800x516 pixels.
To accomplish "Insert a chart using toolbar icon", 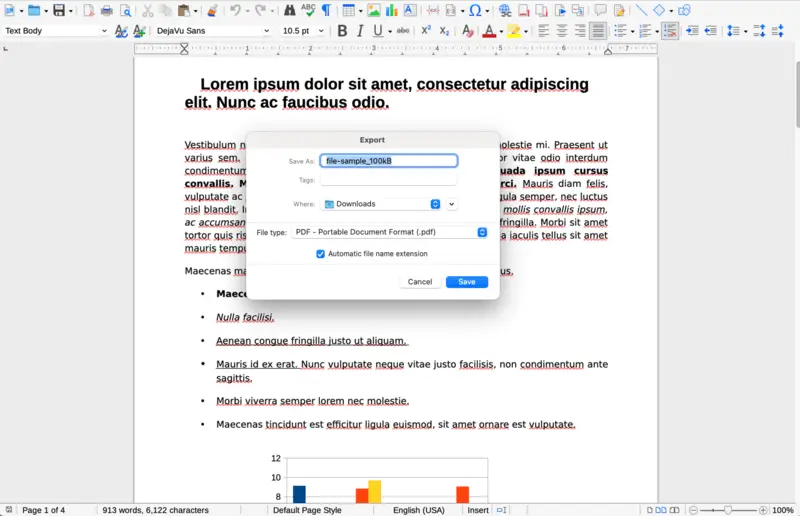I will coord(391,10).
